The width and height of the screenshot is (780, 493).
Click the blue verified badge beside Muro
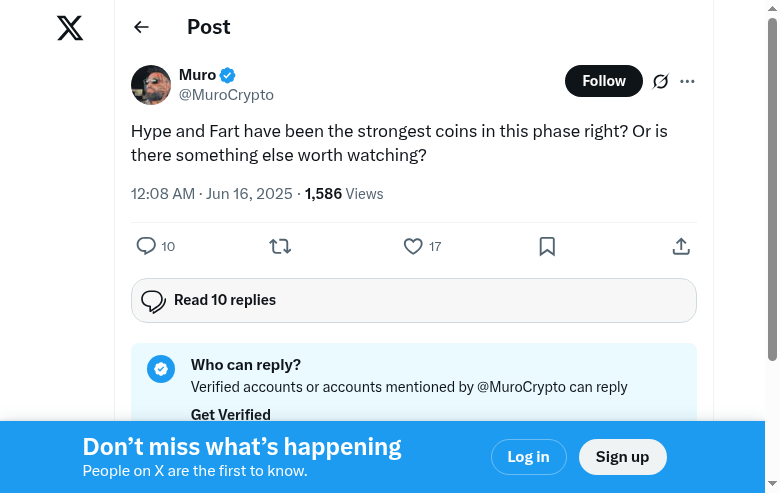(x=228, y=75)
